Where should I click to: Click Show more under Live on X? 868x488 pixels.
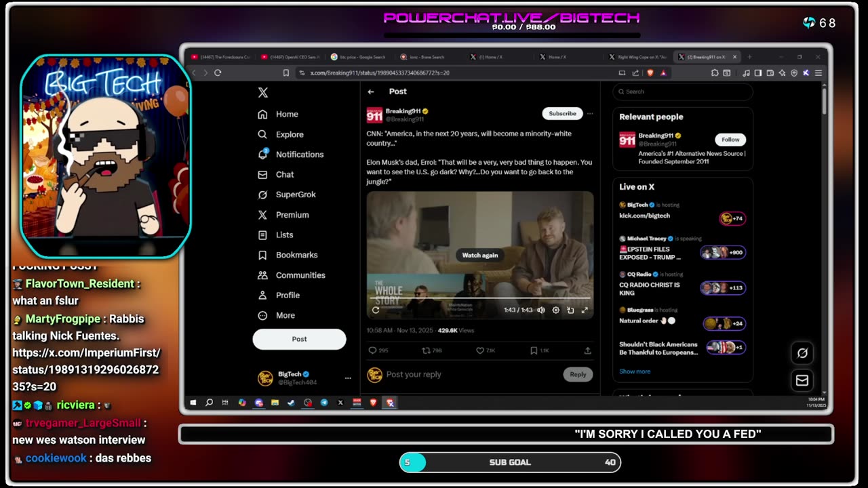point(635,371)
